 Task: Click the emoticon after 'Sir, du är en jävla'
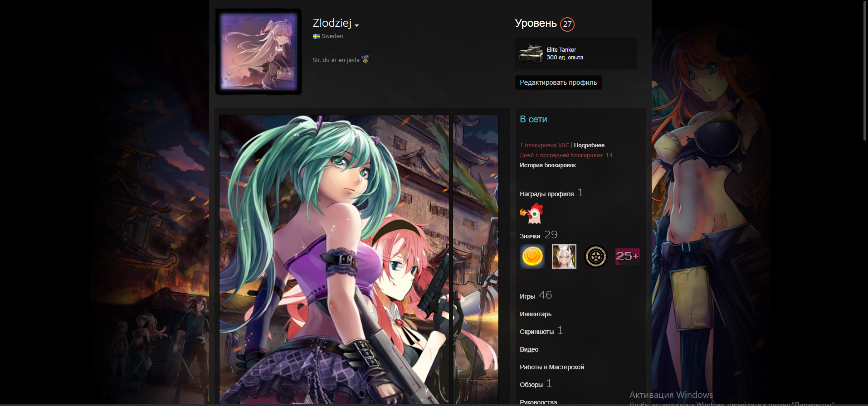[365, 59]
